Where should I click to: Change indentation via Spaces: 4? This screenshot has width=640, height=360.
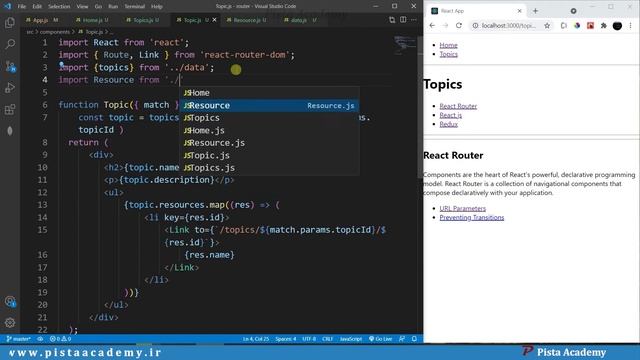pos(286,339)
